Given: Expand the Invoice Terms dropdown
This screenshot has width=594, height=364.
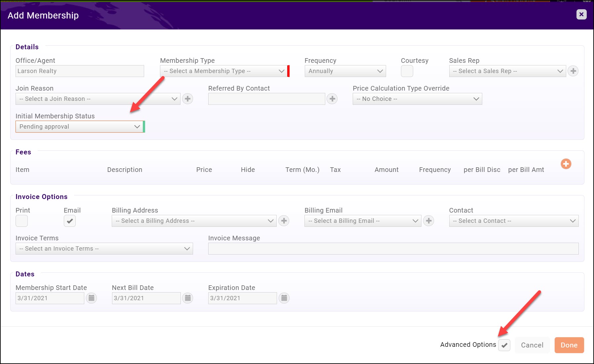Looking at the screenshot, I should pos(104,249).
